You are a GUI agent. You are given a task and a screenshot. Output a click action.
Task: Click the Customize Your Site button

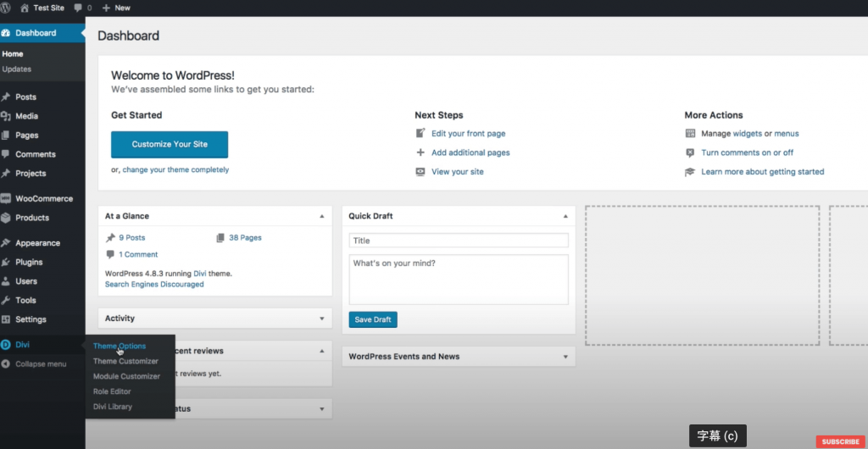click(170, 144)
